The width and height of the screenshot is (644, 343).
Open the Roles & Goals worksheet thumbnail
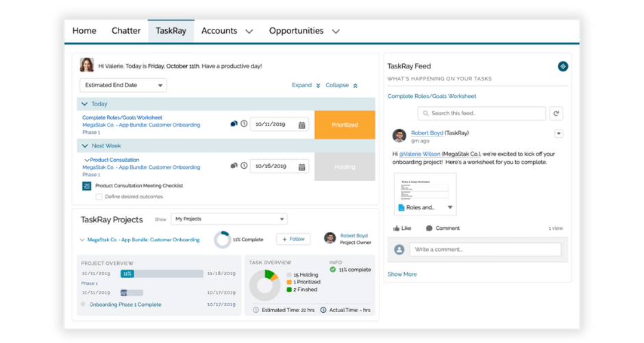(x=425, y=189)
